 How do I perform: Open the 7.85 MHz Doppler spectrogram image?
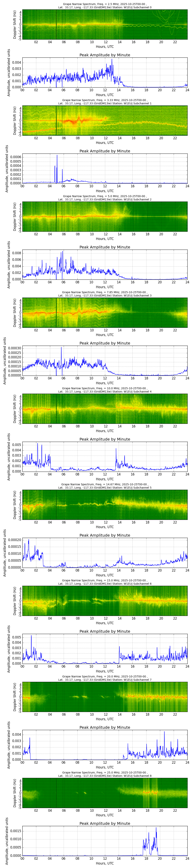pos(105,312)
